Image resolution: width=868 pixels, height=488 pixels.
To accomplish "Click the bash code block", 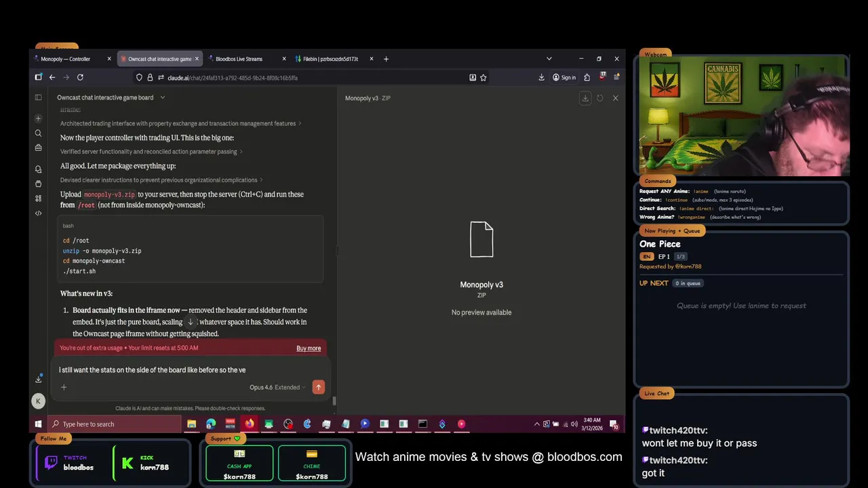I will coord(191,249).
